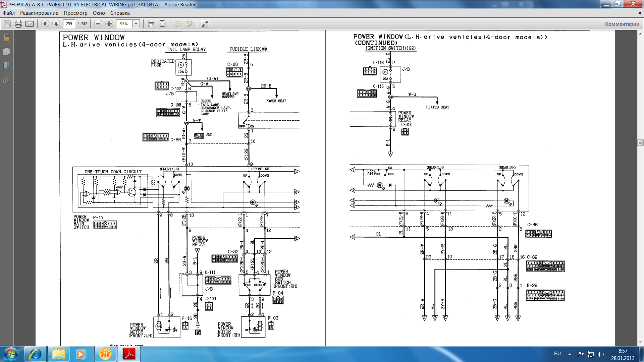Go to next page using down arrow
Image resolution: width=644 pixels, height=362 pixels.
56,24
